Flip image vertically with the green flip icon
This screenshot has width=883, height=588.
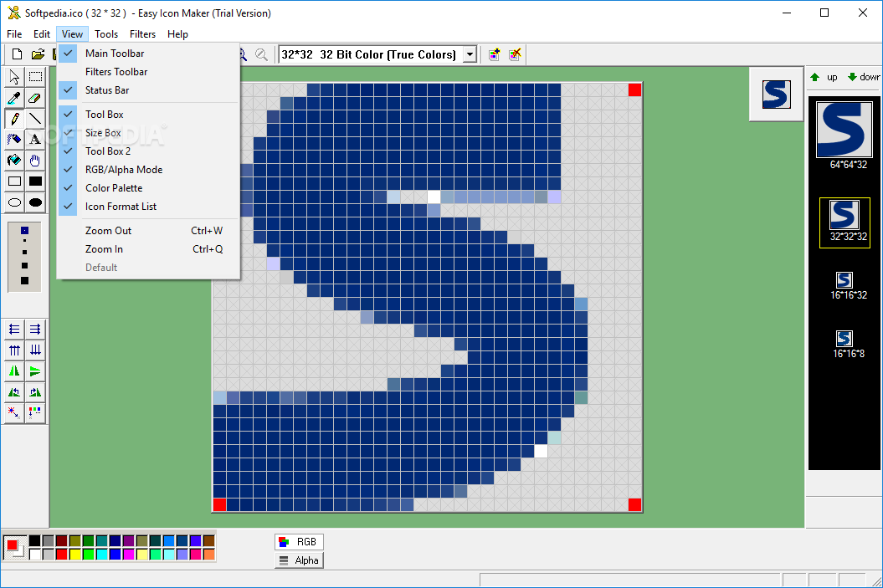pyautogui.click(x=35, y=371)
